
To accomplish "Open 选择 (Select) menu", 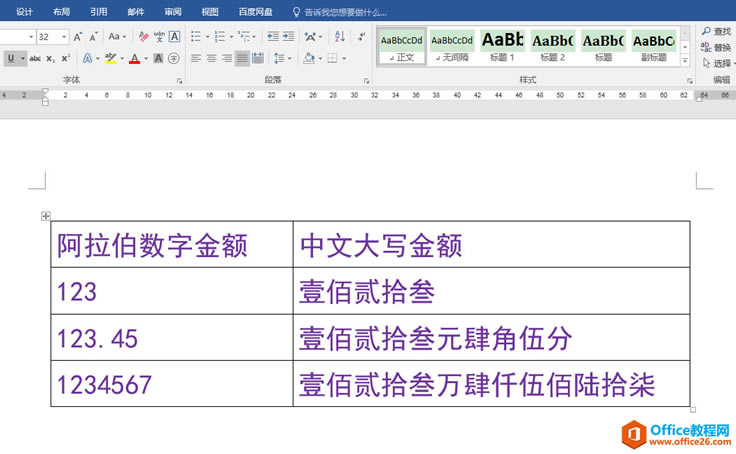I will 718,63.
